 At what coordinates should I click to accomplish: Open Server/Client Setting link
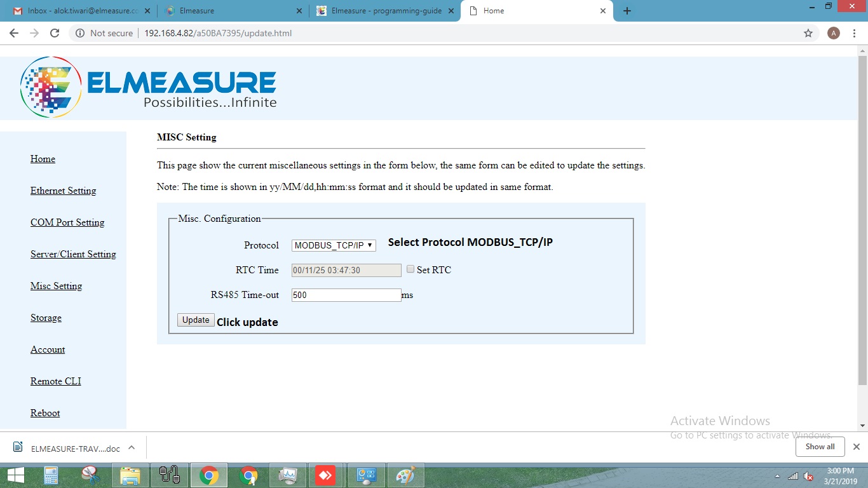pos(73,254)
